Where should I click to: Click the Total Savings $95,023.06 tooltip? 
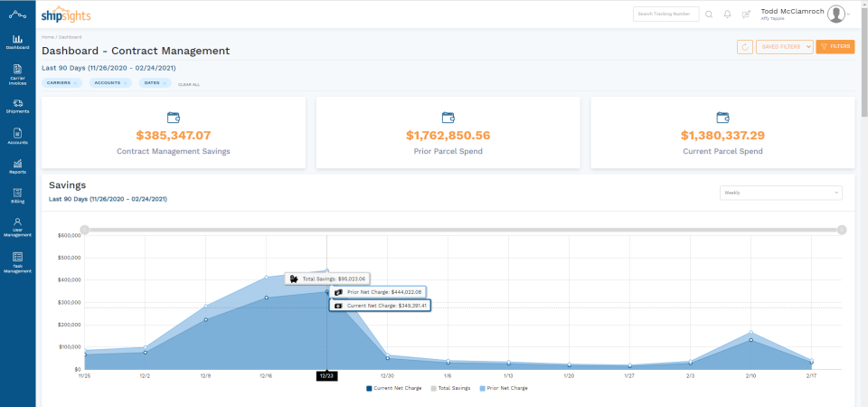click(x=327, y=279)
